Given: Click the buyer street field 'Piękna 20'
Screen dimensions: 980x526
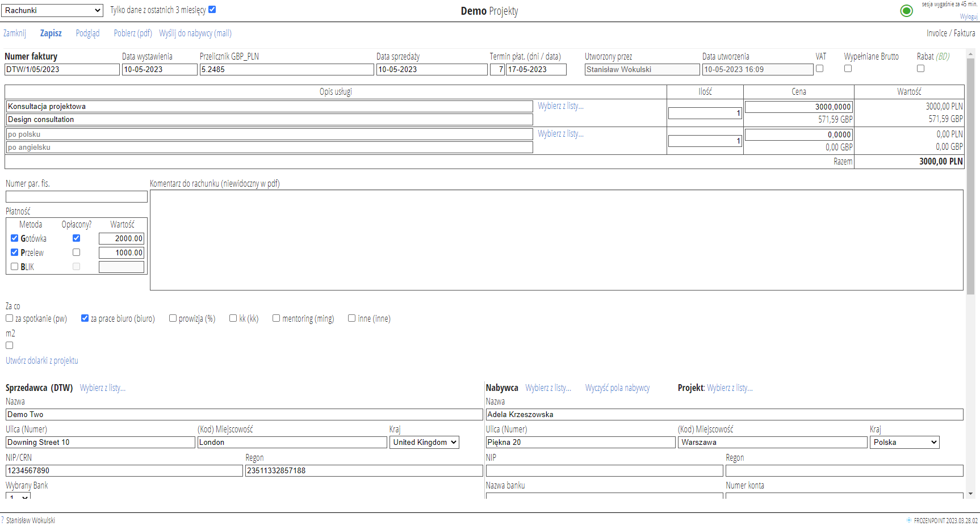Looking at the screenshot, I should (x=580, y=442).
